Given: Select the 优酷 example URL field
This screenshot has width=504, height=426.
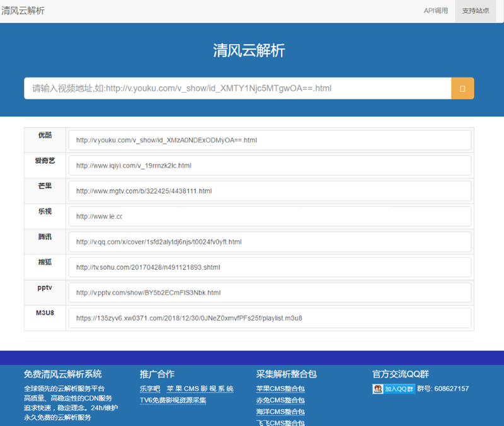Looking at the screenshot, I should (x=270, y=140).
